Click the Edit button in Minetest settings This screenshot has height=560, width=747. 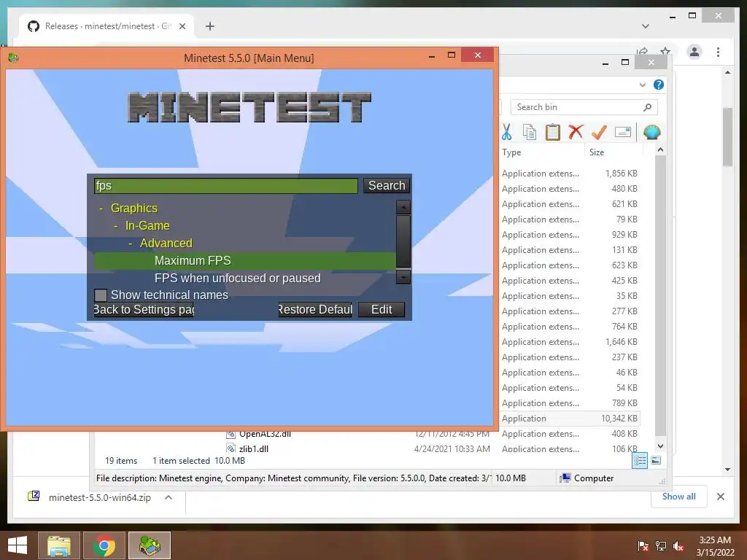coord(382,309)
